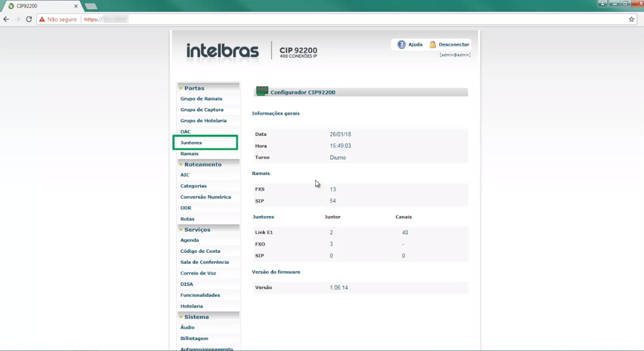
Task: Open the Sala de Conferência page
Action: pos(204,262)
